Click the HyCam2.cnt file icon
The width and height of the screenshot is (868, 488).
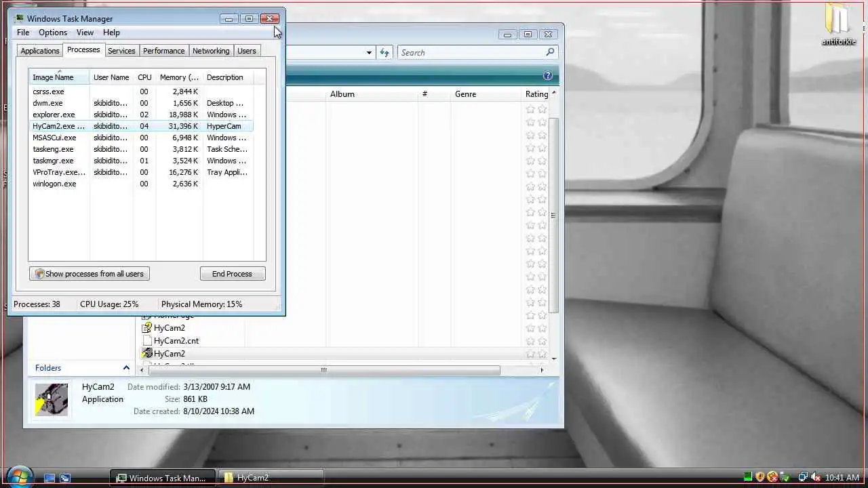(x=146, y=341)
